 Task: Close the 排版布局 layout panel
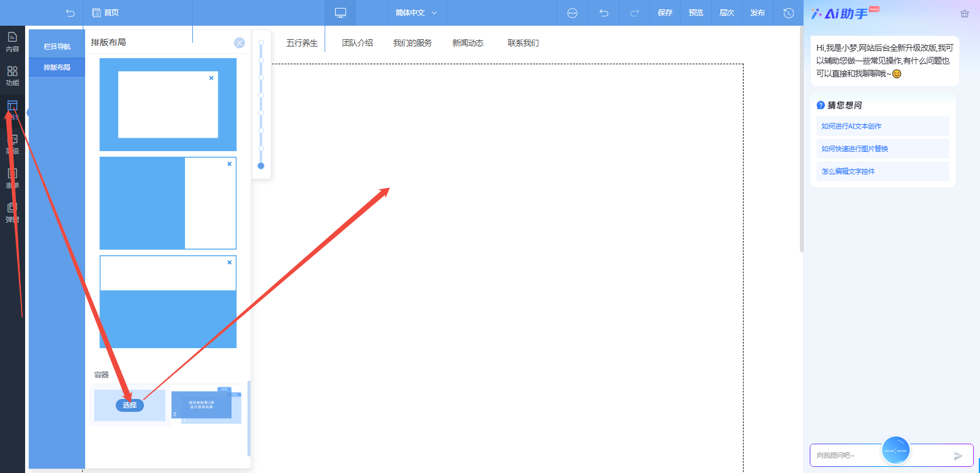239,43
